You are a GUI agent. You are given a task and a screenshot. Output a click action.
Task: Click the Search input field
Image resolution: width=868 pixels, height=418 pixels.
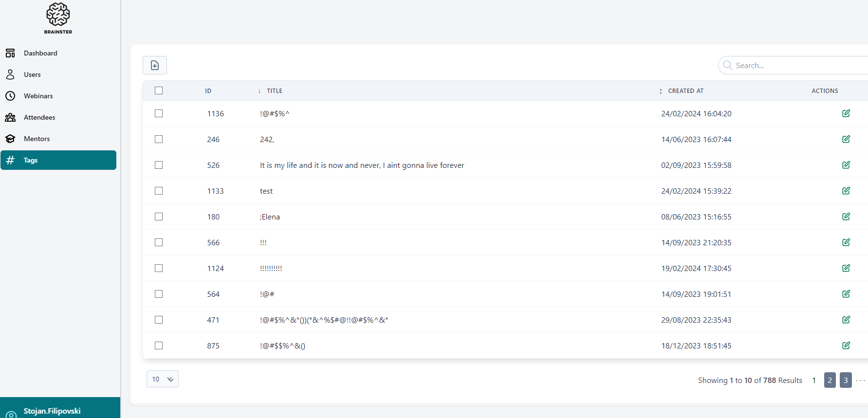coord(798,65)
